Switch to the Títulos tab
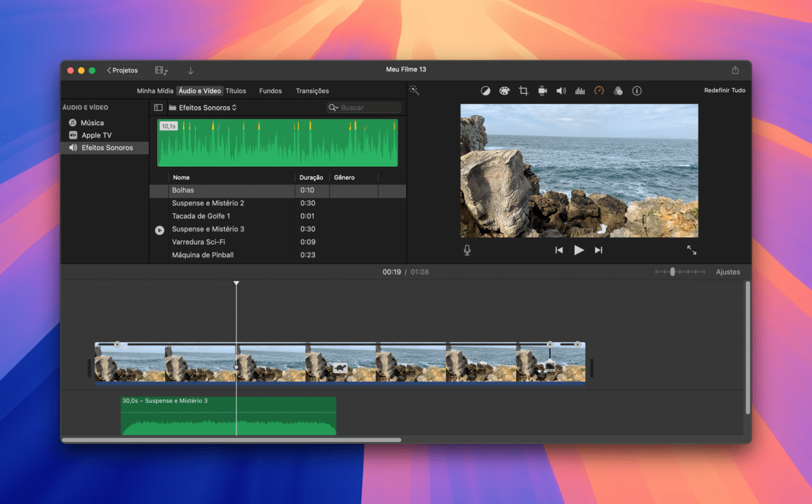 pos(236,91)
